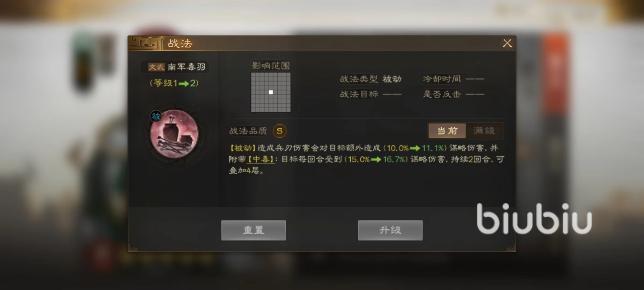
Task: Click the 战法类型 被动 label
Action: pyautogui.click(x=371, y=79)
